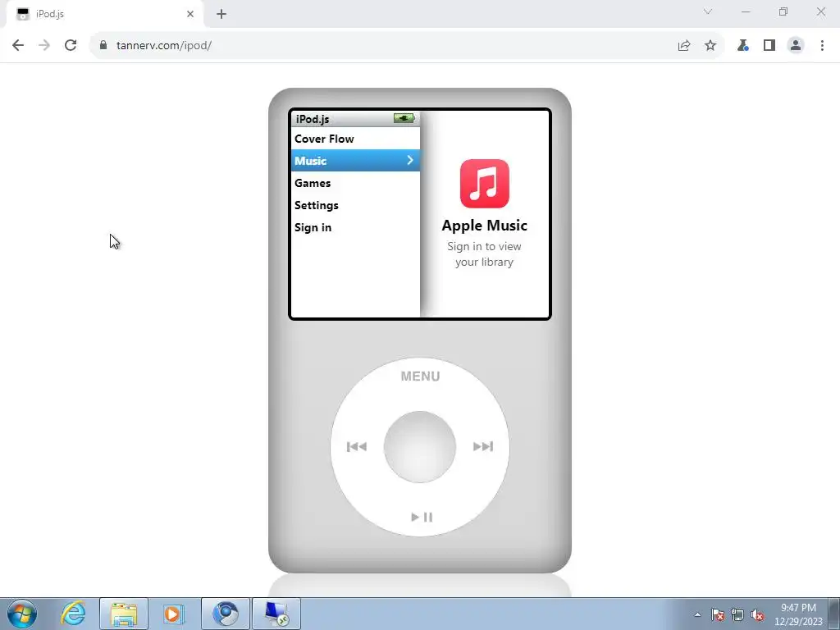Choose Sign in on the iPod menu
The width and height of the screenshot is (840, 630).
coord(355,228)
